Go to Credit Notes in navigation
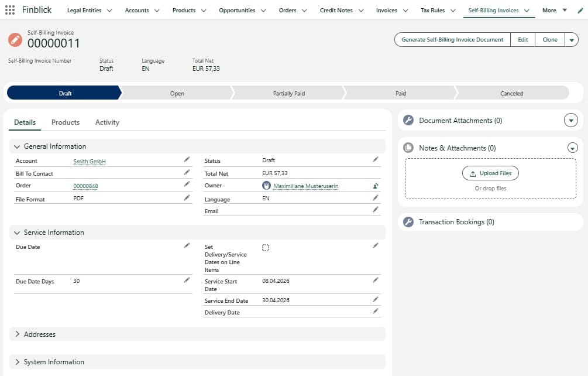Screen dimensions: 588x376 [336, 11]
